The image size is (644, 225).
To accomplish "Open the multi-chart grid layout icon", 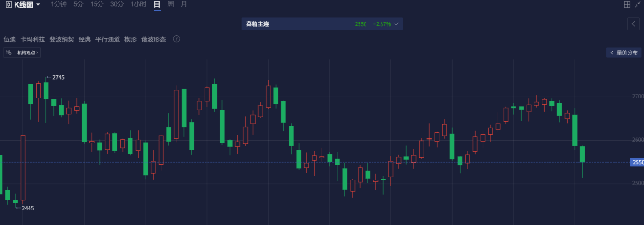I will click(627, 4).
